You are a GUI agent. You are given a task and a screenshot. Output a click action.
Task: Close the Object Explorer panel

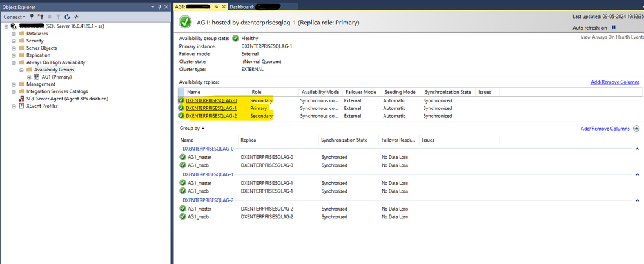[x=166, y=7]
